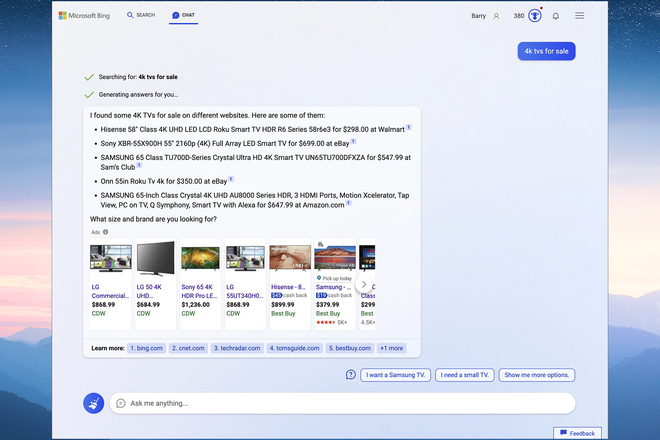660x440 pixels.
Task: Click the new topic broom button
Action: coord(93,403)
